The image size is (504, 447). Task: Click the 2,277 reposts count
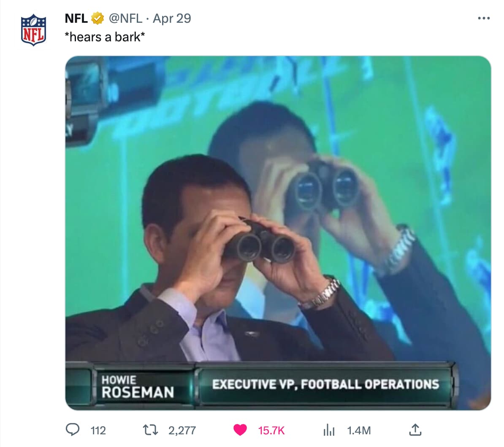tap(182, 430)
